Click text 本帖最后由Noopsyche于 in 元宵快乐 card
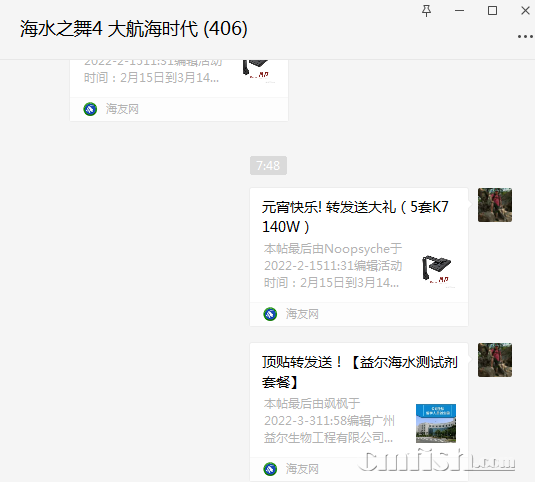The image size is (535, 482). tap(333, 249)
